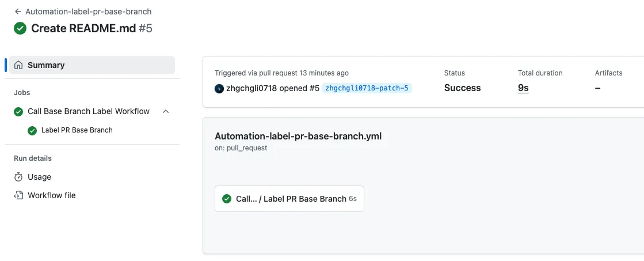Screen dimensions: 644x261
Task: Click the green success check beside the run title
Action: click(x=20, y=28)
